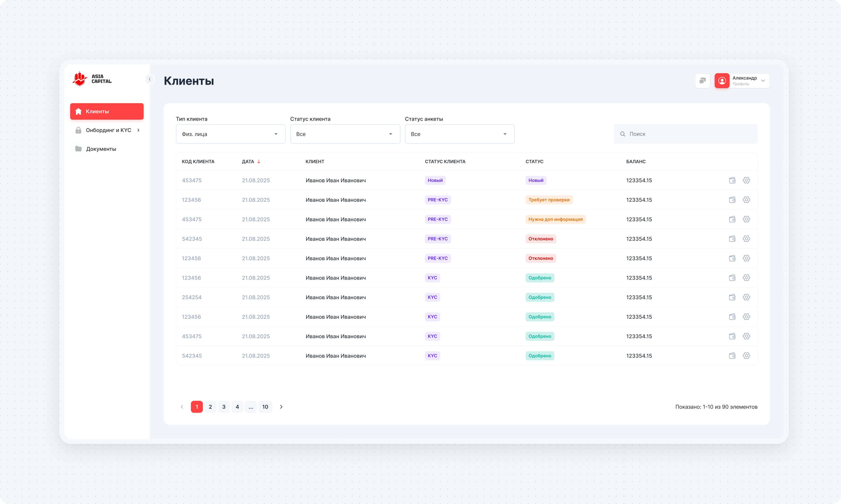Open wallet icon for client 453475 first row
Image resolution: width=841 pixels, height=504 pixels.
coord(732,180)
